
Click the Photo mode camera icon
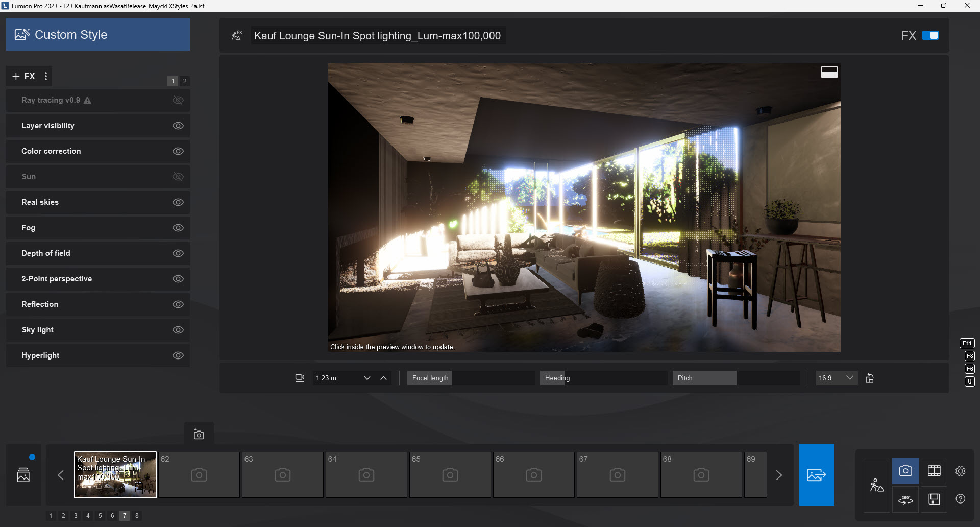(905, 471)
